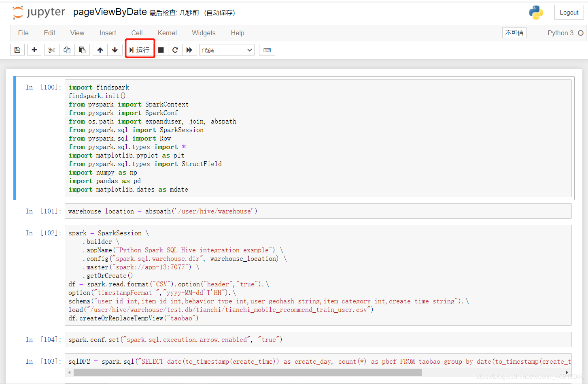
Task: Click the Logout button
Action: [x=569, y=13]
